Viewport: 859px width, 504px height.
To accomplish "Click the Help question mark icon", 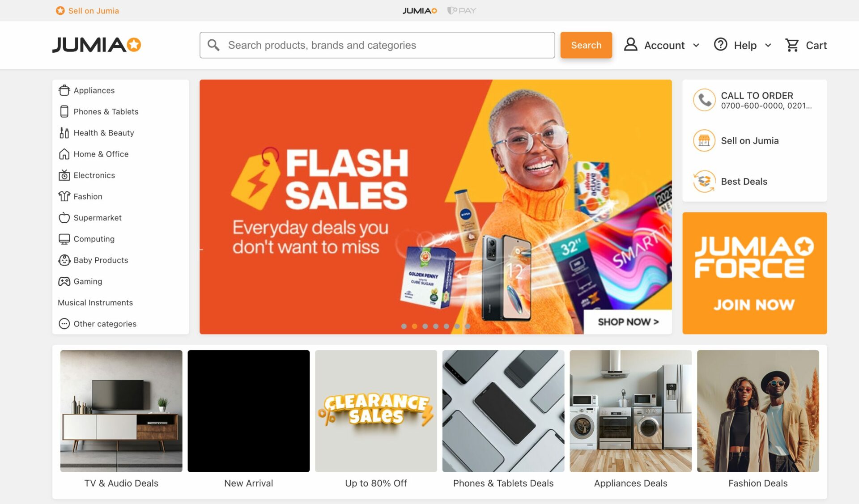I will pos(720,44).
